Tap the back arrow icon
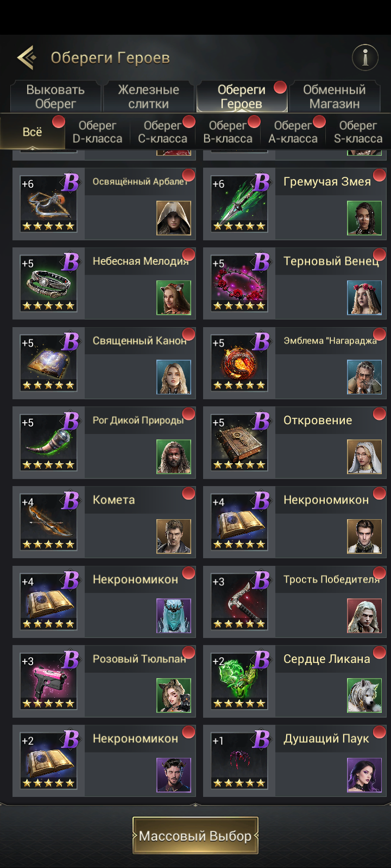The height and width of the screenshot is (868, 391). (x=27, y=57)
